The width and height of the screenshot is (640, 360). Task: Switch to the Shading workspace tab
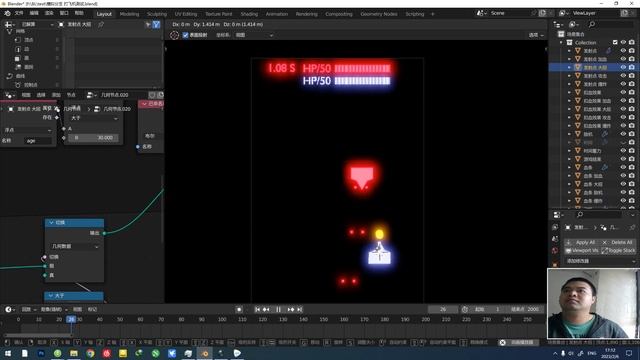tap(249, 14)
